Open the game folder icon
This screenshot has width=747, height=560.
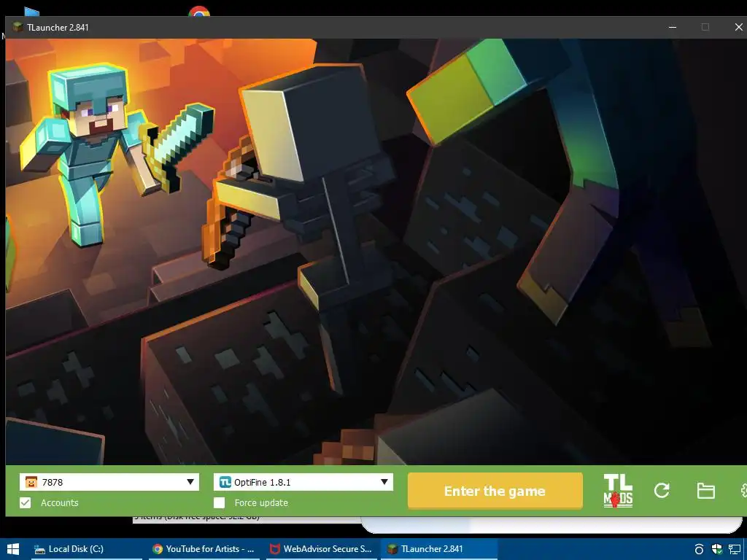705,491
